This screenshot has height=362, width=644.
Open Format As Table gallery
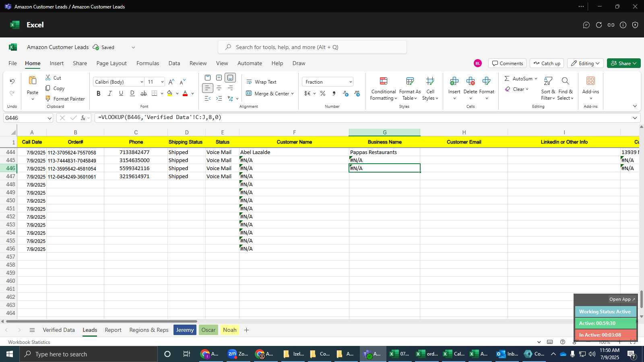click(x=410, y=89)
